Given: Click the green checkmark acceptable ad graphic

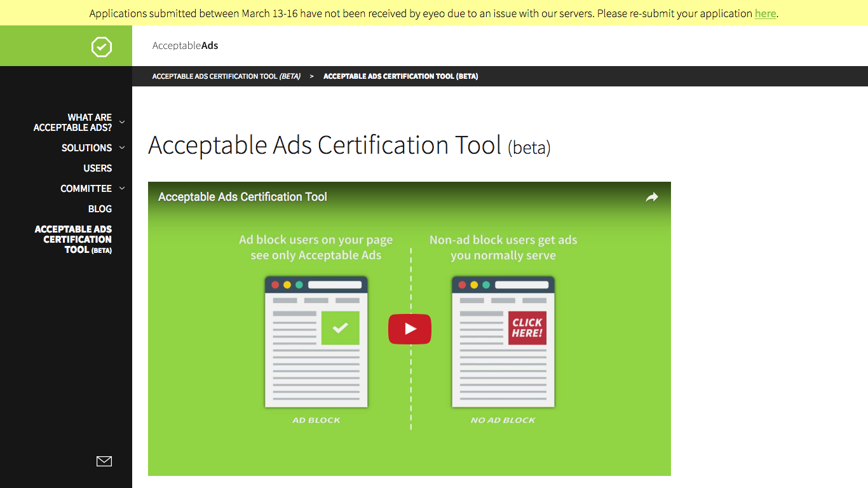Looking at the screenshot, I should point(340,328).
